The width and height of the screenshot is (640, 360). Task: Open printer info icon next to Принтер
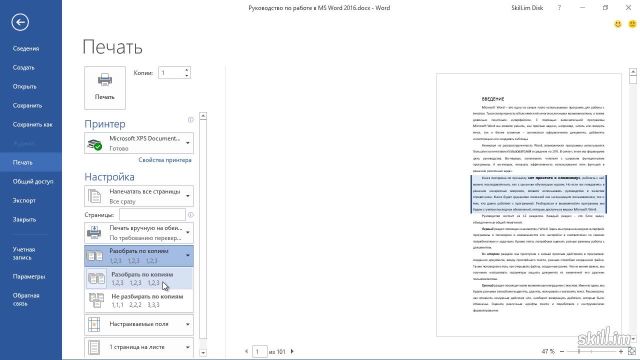(191, 120)
